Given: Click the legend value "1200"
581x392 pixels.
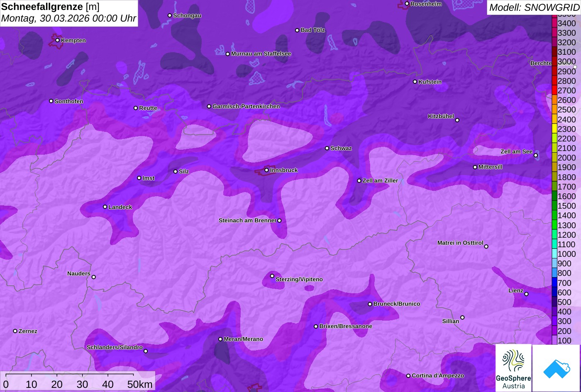Looking at the screenshot, I should (x=567, y=235).
